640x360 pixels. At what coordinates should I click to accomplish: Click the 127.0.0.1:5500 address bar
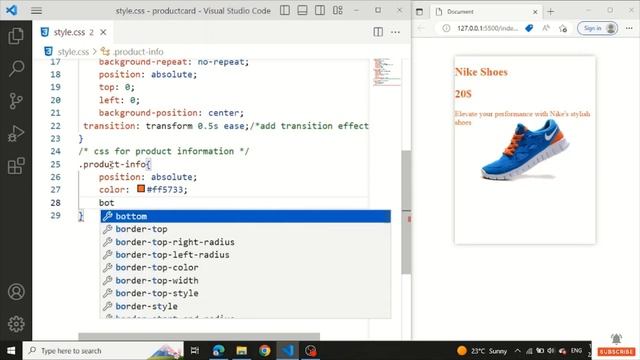coord(487,28)
